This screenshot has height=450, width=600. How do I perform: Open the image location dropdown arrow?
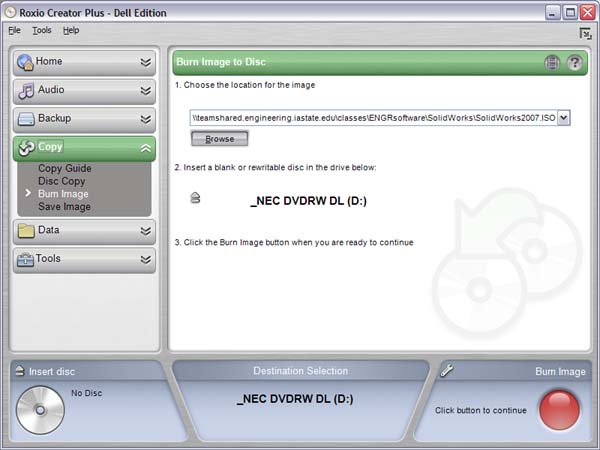click(563, 118)
